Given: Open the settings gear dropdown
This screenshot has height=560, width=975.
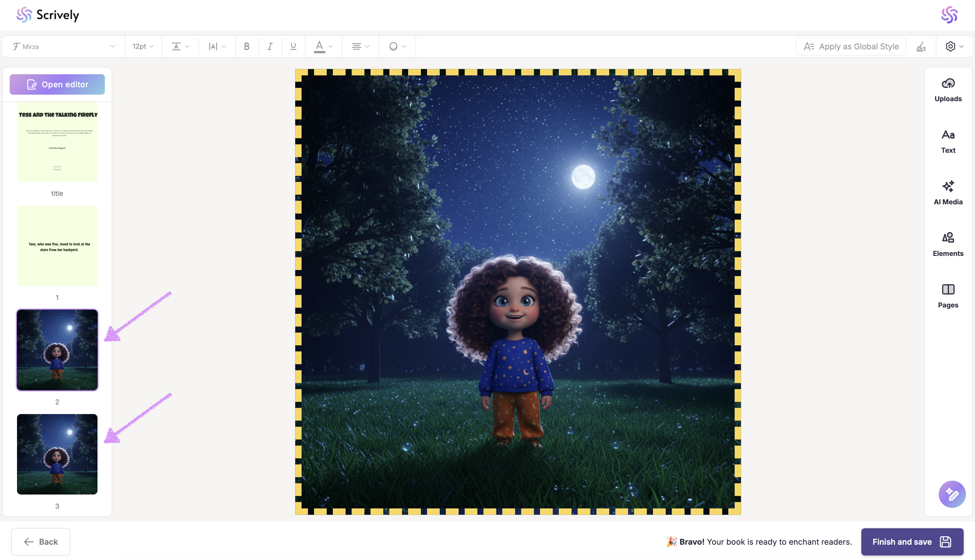Looking at the screenshot, I should point(954,46).
